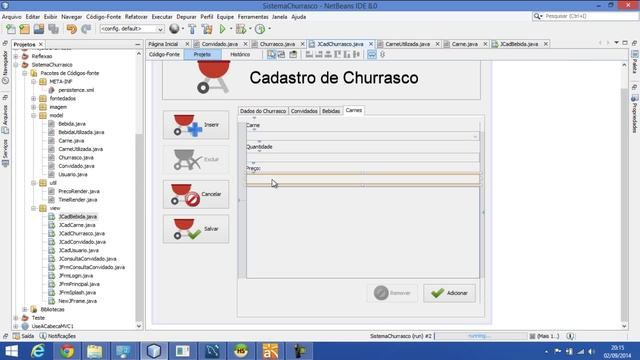Select the Dados do Churrasco form tab
Screen dimensions: 640x360
click(263, 111)
